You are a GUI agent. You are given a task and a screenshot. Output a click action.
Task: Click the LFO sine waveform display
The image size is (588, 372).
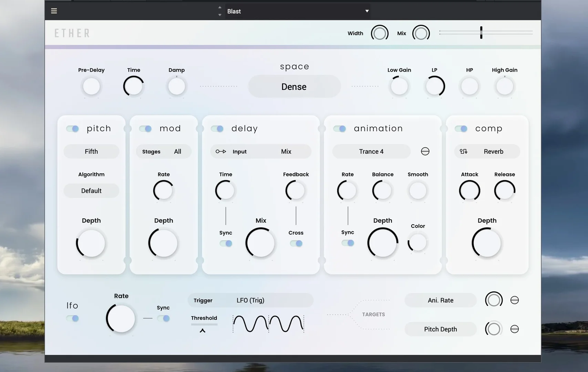point(268,324)
